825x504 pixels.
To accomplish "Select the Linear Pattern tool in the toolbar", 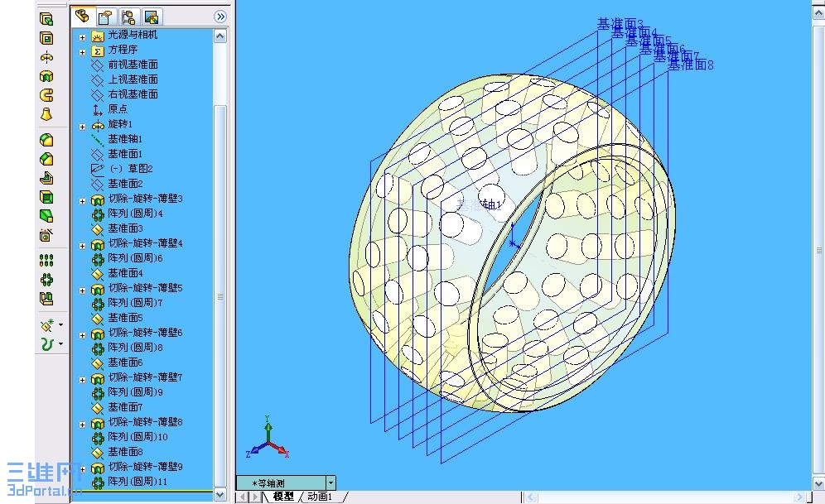I will [x=46, y=261].
